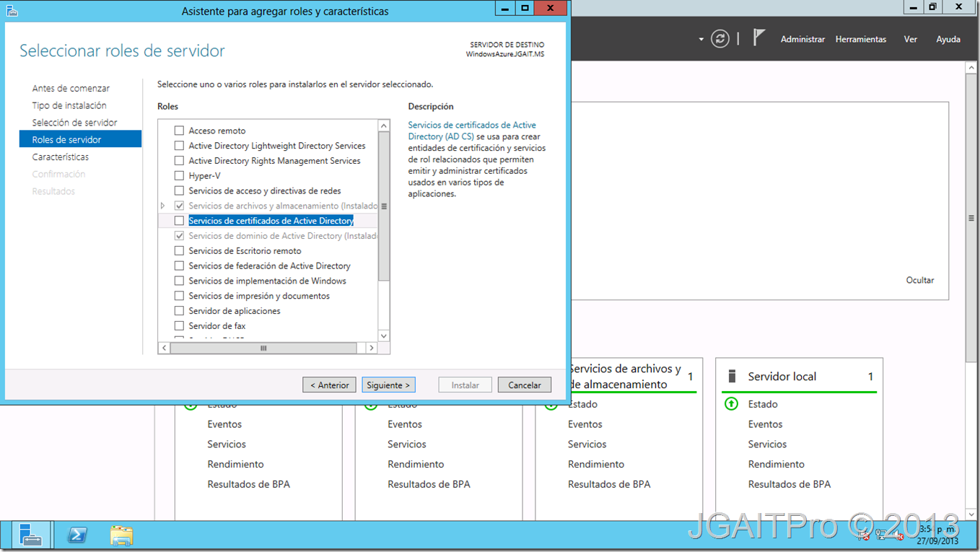Click the disabled Instalar button
The image size is (980, 552).
coord(465,385)
